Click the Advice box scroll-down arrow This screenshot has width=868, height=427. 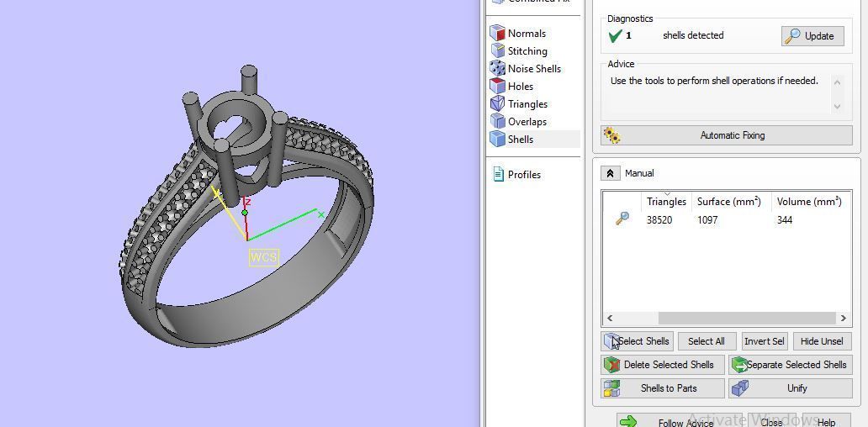[837, 106]
